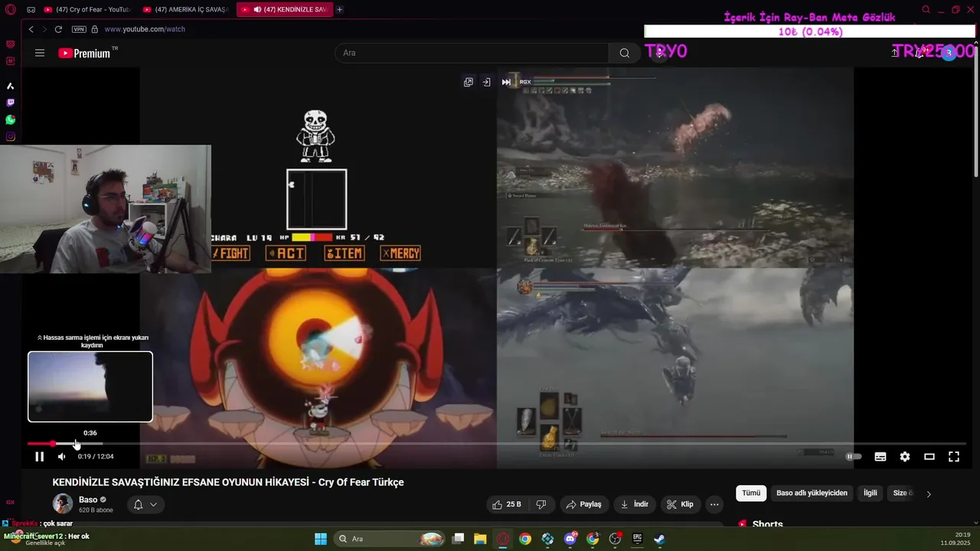This screenshot has height=551, width=980.
Task: Click the Paylaş share button
Action: (583, 504)
